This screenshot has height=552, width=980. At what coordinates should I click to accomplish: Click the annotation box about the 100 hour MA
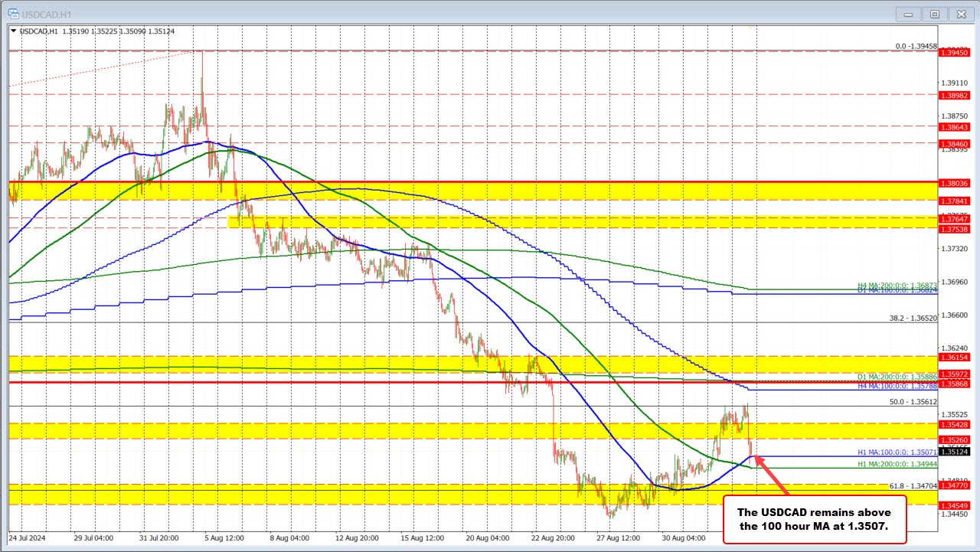814,519
